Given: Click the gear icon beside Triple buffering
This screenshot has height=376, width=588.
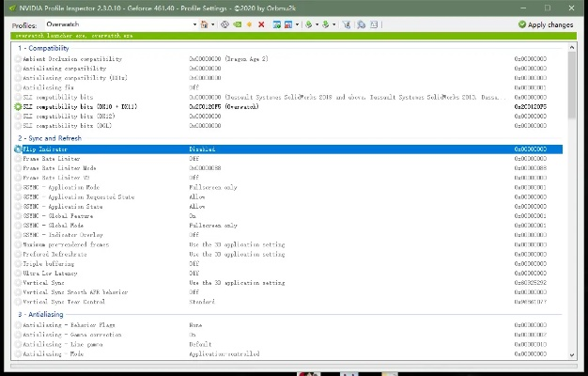Looking at the screenshot, I should pyautogui.click(x=18, y=264).
